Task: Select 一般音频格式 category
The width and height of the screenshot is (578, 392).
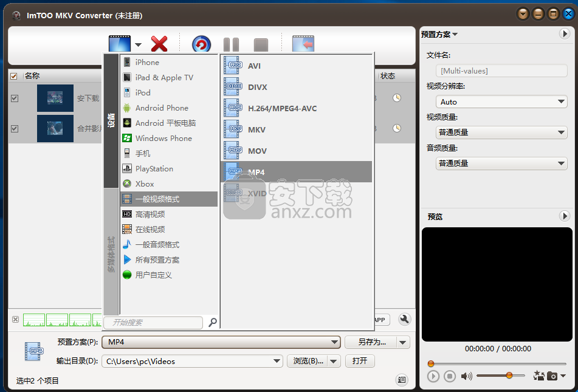Action: point(169,244)
